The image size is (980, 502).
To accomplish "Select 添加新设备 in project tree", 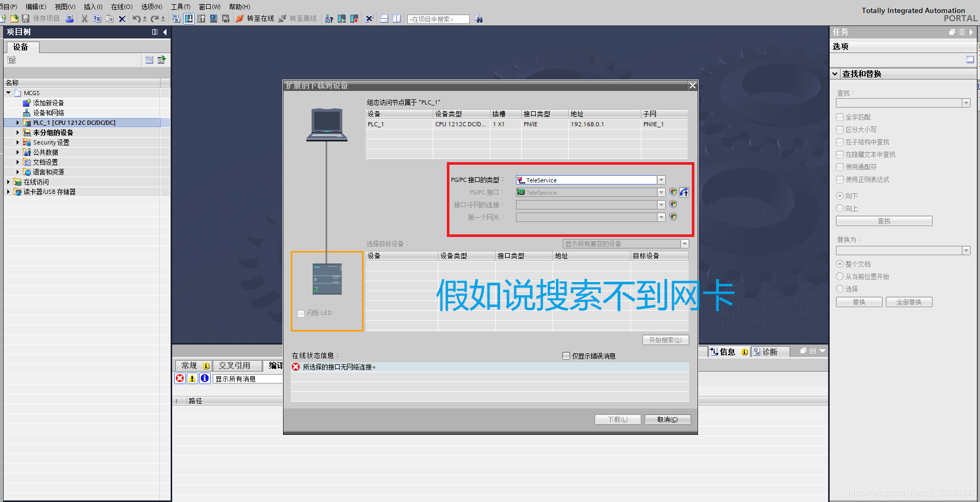I will 48,103.
